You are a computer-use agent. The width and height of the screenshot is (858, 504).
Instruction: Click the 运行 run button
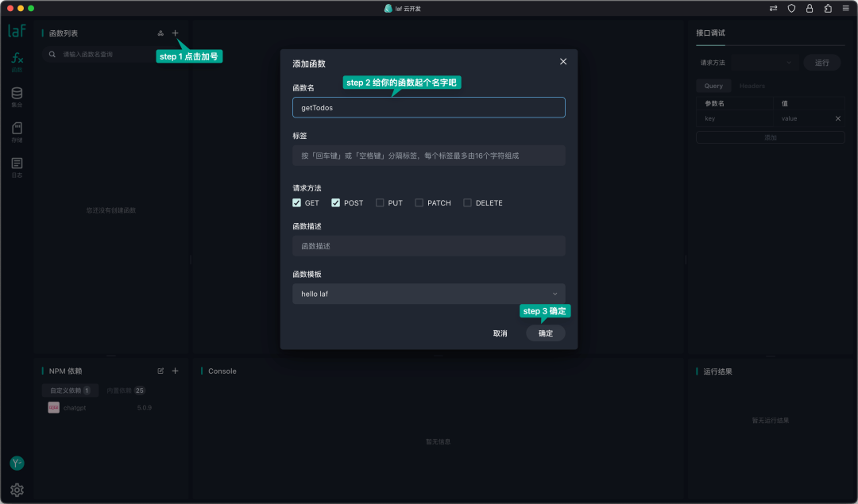822,63
